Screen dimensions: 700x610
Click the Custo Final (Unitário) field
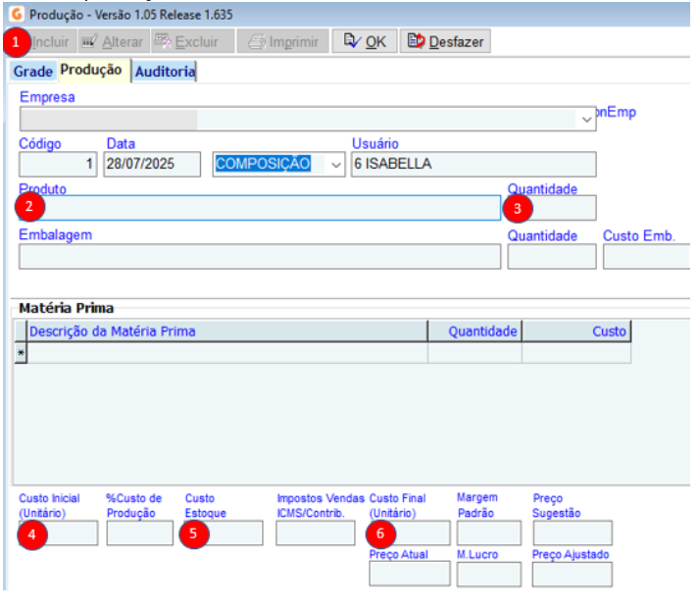pos(410,533)
